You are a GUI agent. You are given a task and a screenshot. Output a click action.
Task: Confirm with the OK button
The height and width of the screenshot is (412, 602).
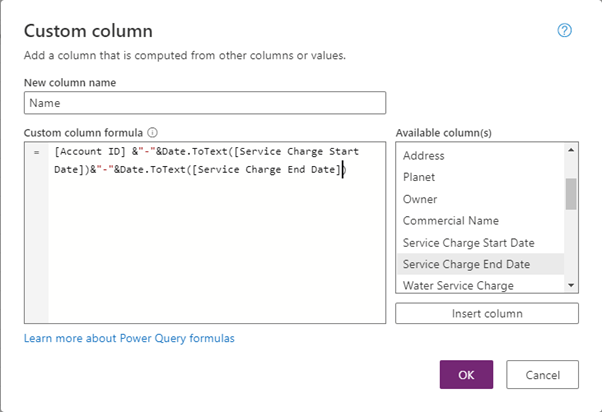[x=466, y=375]
